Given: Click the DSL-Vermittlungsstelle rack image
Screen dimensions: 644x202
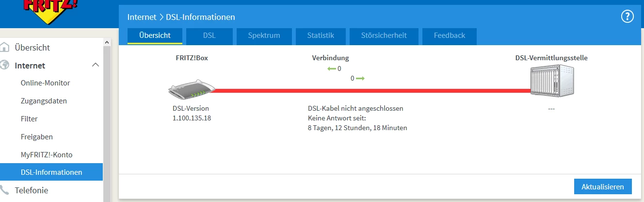Looking at the screenshot, I should [551, 82].
